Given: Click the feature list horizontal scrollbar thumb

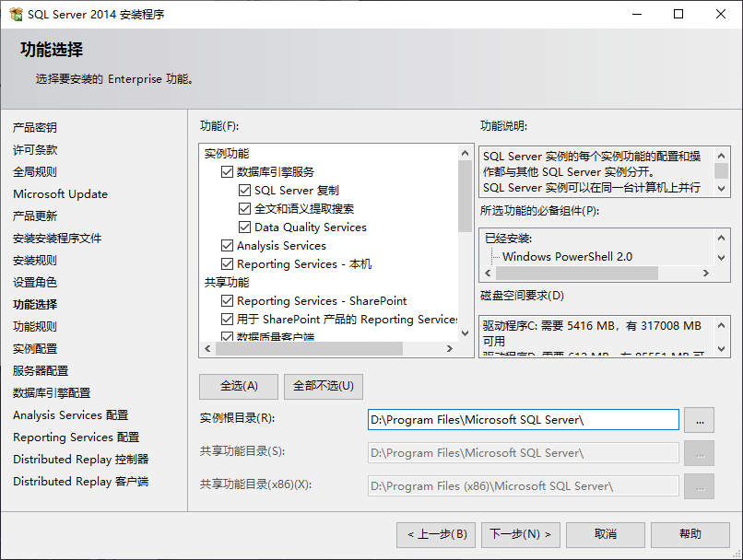Looking at the screenshot, I should tap(309, 349).
